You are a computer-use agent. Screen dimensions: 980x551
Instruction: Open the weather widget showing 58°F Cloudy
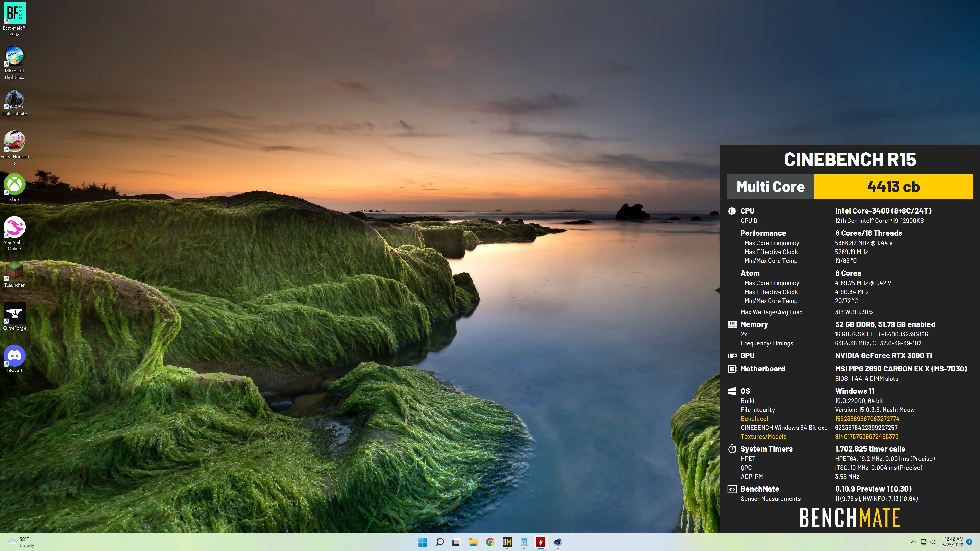(21, 542)
